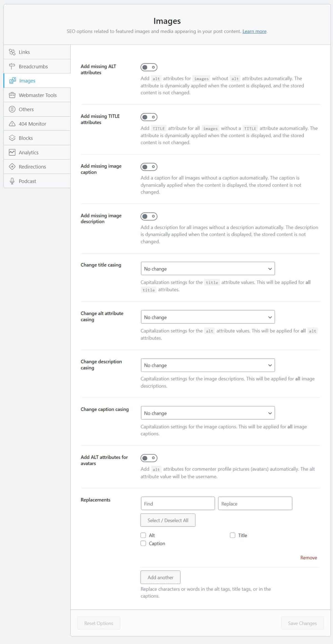Switch to the Redirections tab

coord(32,167)
